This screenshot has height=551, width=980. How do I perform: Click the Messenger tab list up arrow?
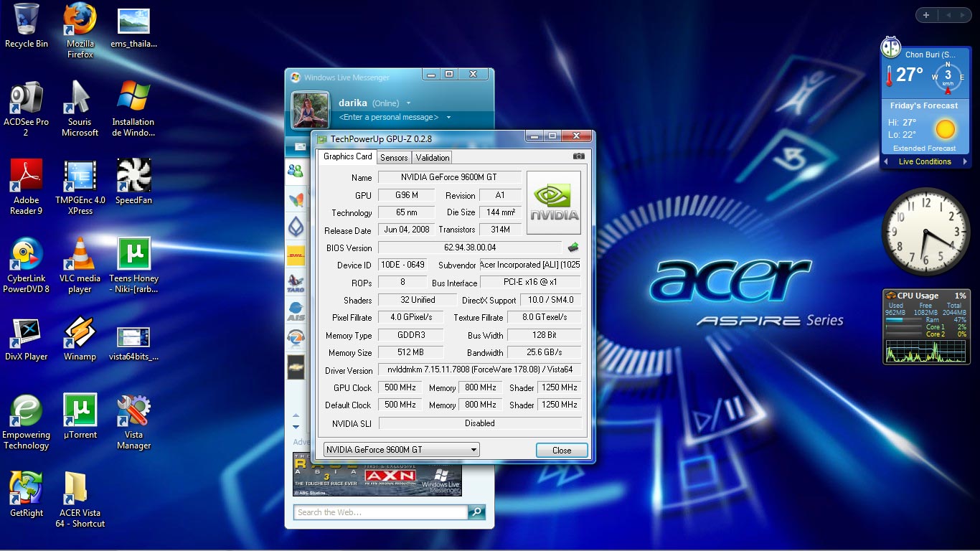tap(296, 416)
